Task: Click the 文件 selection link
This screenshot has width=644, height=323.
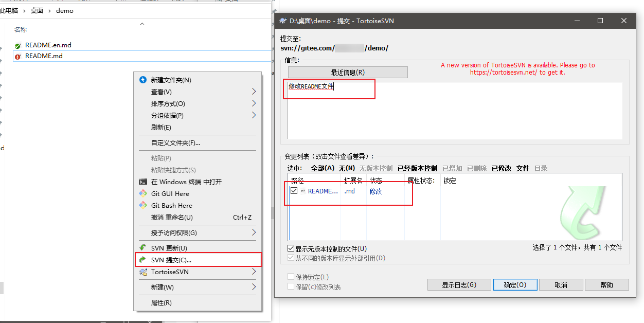Action: coord(523,168)
